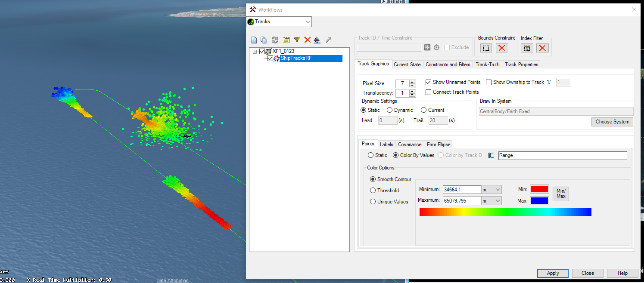This screenshot has width=644, height=283.
Task: Select the Dynamic radio button
Action: click(x=390, y=110)
